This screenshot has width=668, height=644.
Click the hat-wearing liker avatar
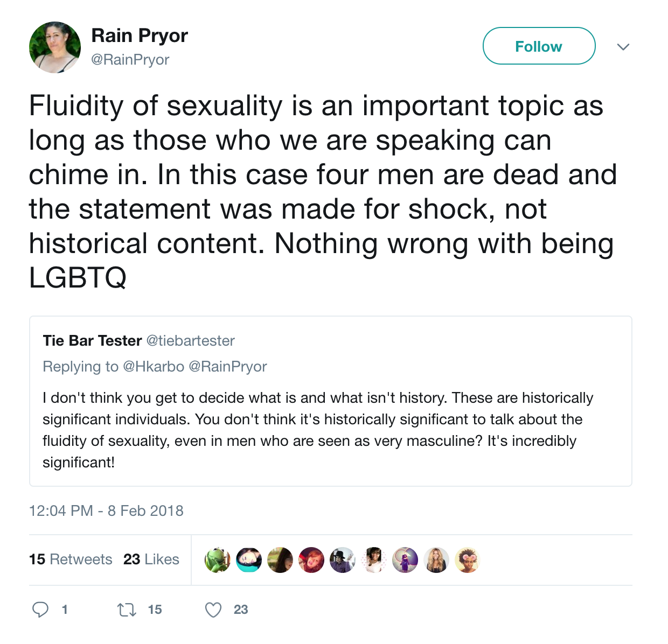(343, 560)
